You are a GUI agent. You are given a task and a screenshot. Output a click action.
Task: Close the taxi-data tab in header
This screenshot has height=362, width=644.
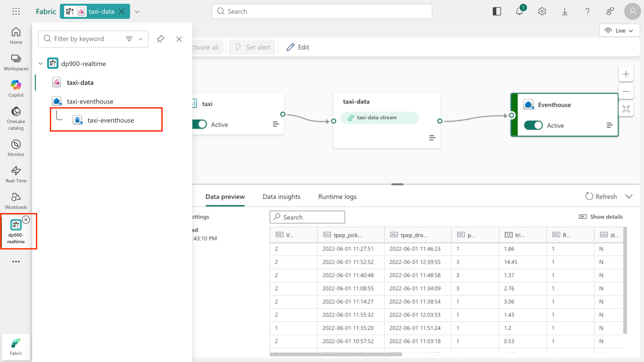coord(122,11)
